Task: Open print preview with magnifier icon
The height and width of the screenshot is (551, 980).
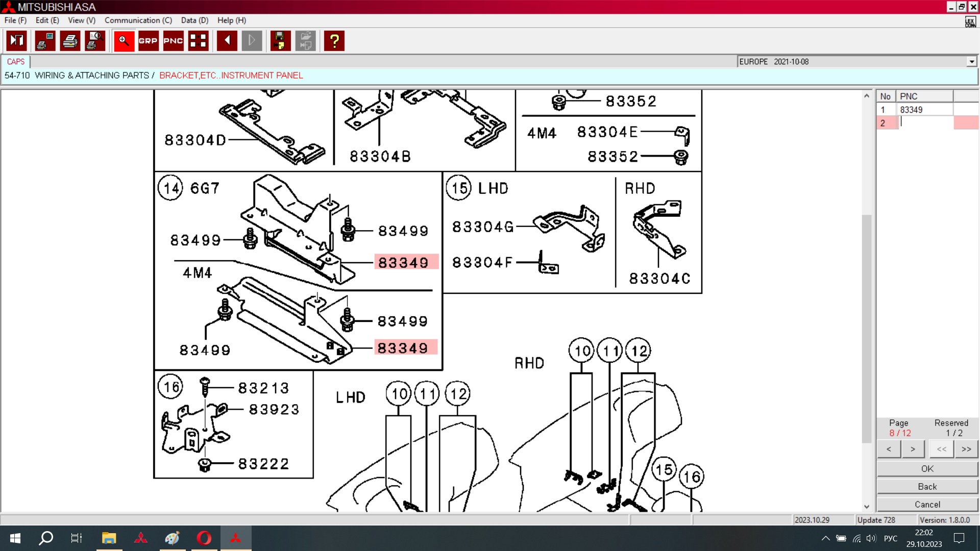Action: click(x=95, y=41)
